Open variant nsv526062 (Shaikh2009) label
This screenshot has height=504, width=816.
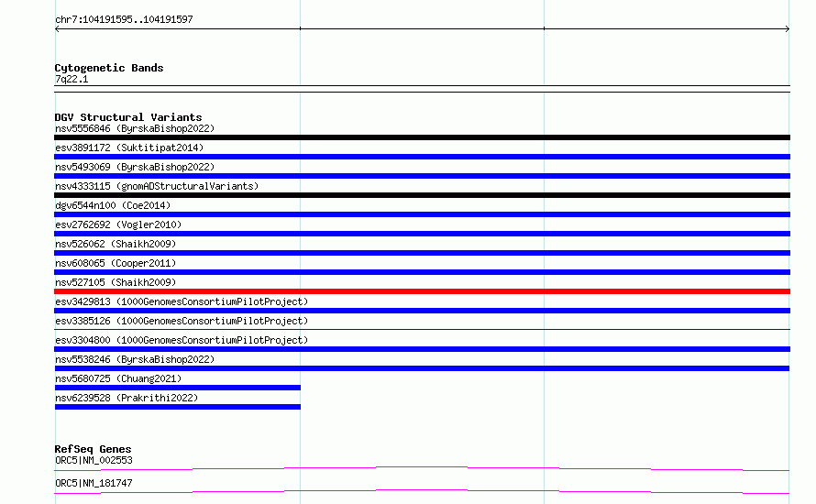[116, 244]
